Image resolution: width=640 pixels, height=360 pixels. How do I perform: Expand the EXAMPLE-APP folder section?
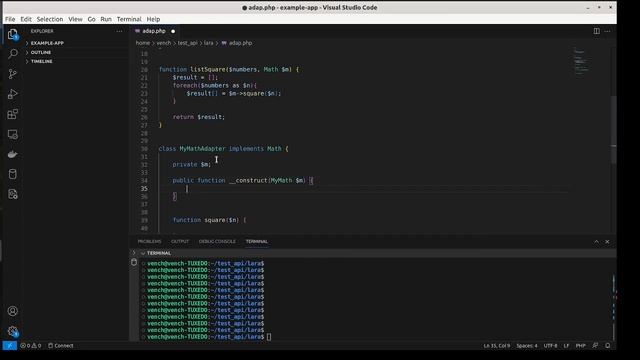point(47,43)
